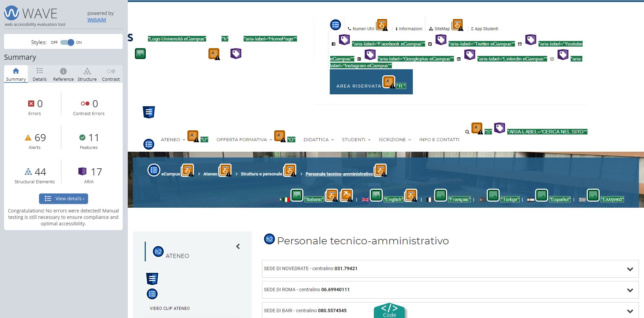Click the View details button
Image resolution: width=644 pixels, height=318 pixels.
click(x=63, y=199)
